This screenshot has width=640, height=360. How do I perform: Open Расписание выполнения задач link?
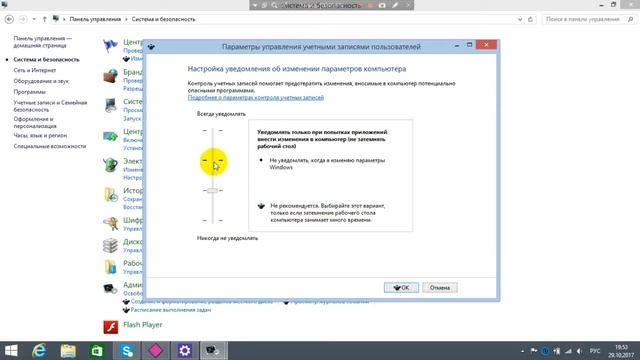171,310
